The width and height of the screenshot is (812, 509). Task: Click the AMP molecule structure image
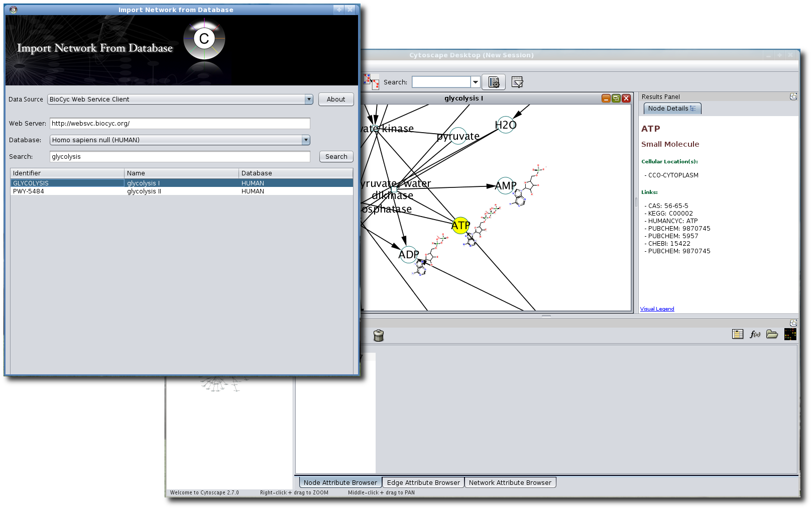tap(527, 186)
